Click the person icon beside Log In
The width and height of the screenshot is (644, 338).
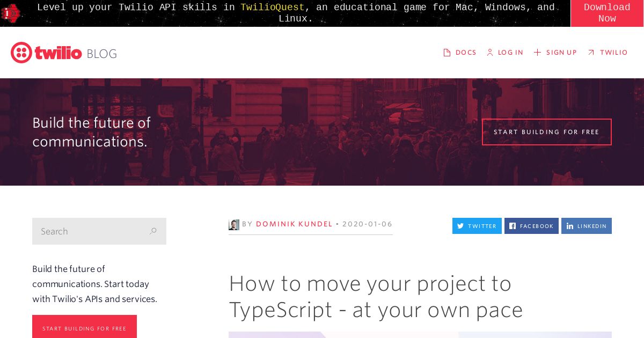490,53
